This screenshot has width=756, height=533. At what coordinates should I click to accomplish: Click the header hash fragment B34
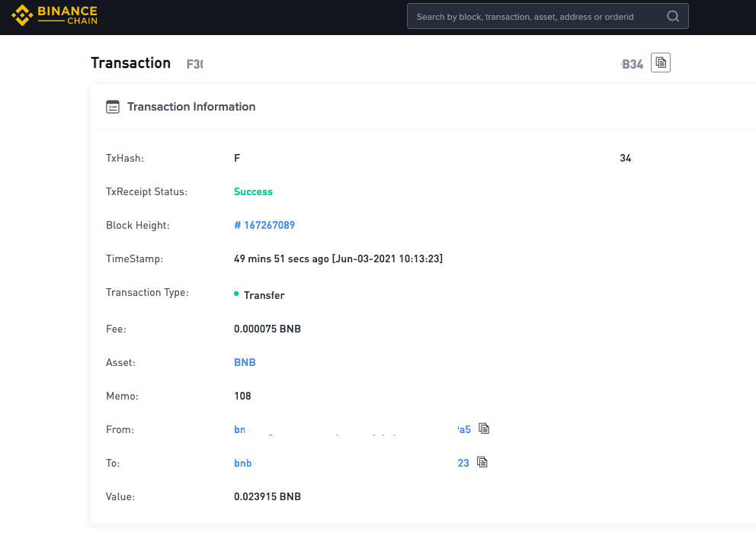coord(632,64)
